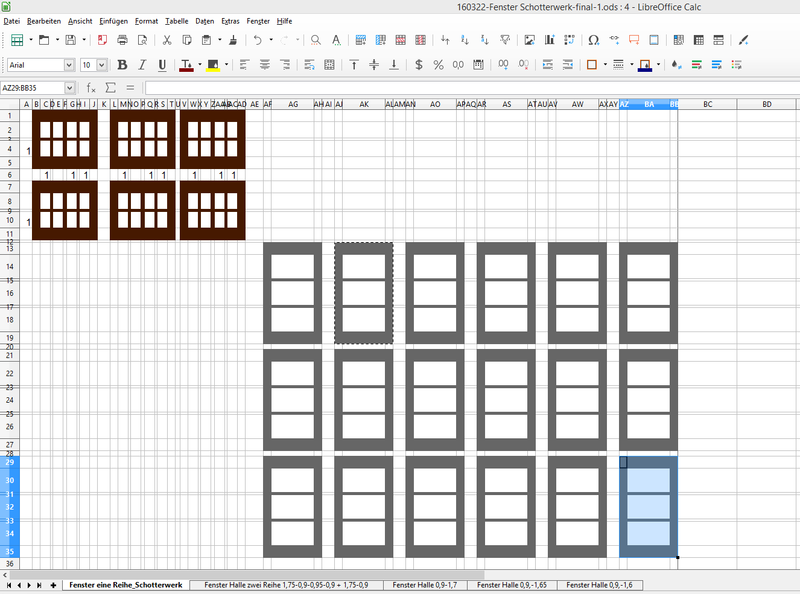This screenshot has width=800, height=594.
Task: Expand the font size dropdown
Action: (102, 65)
